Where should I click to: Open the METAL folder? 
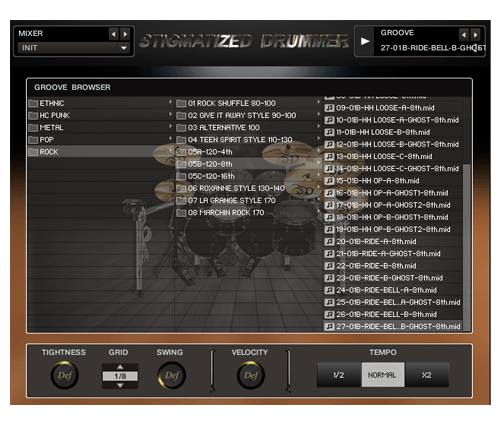(x=101, y=128)
